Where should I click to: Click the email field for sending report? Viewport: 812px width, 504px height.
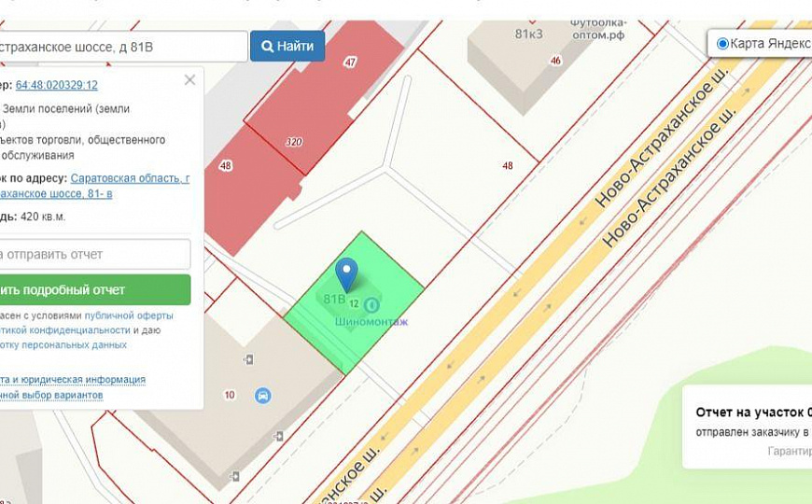[x=95, y=254]
